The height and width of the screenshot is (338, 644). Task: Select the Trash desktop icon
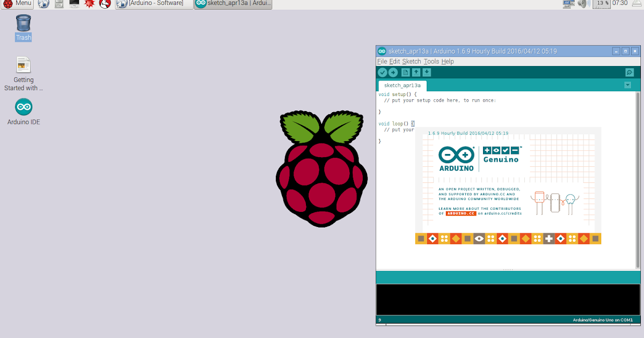(x=24, y=28)
